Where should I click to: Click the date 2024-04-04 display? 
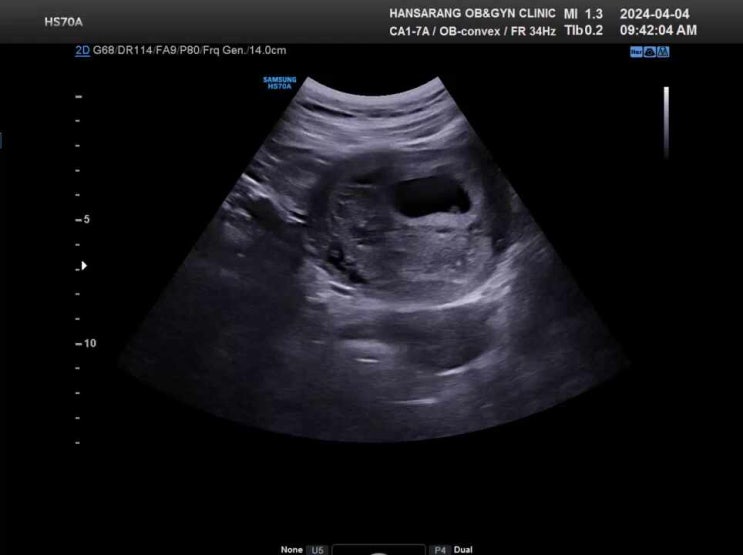(x=655, y=14)
